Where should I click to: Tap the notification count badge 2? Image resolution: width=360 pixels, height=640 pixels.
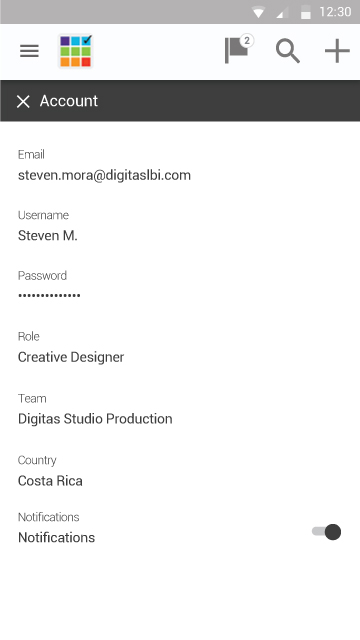[247, 41]
